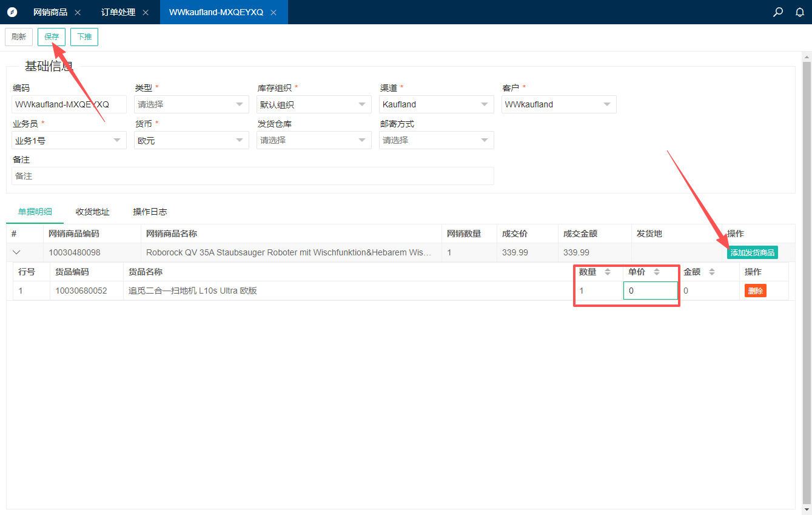Sort by 数量 column arrows

point(608,272)
